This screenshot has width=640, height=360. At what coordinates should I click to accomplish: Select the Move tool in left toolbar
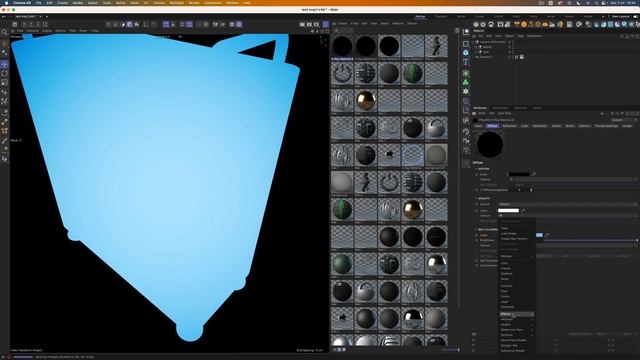coord(4,64)
